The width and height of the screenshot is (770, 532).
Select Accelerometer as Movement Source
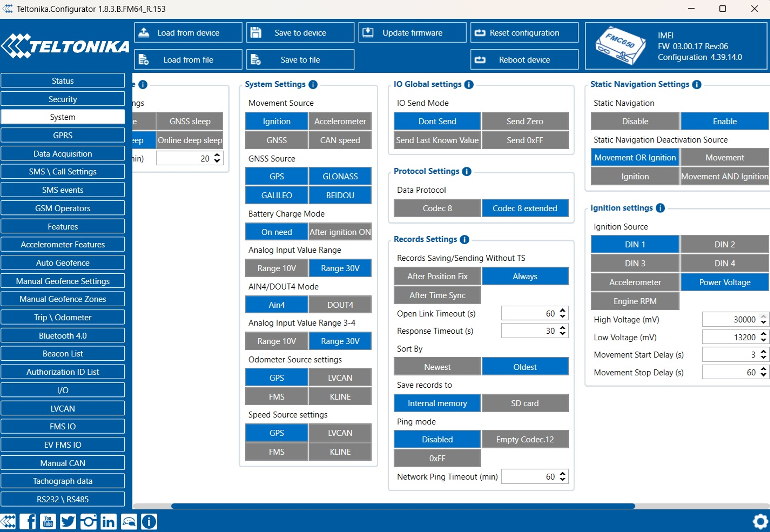[340, 121]
